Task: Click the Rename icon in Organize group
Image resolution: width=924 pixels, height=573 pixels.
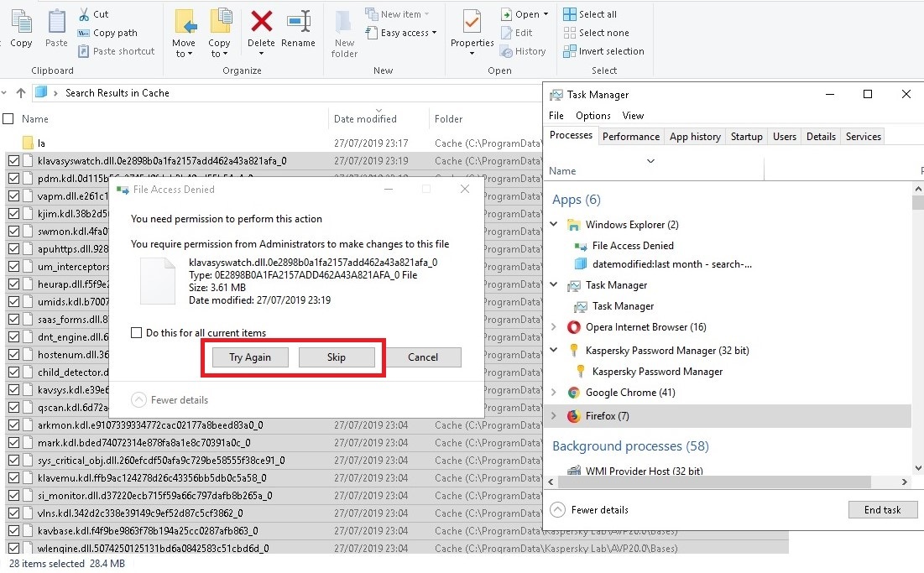Action: coord(299,22)
